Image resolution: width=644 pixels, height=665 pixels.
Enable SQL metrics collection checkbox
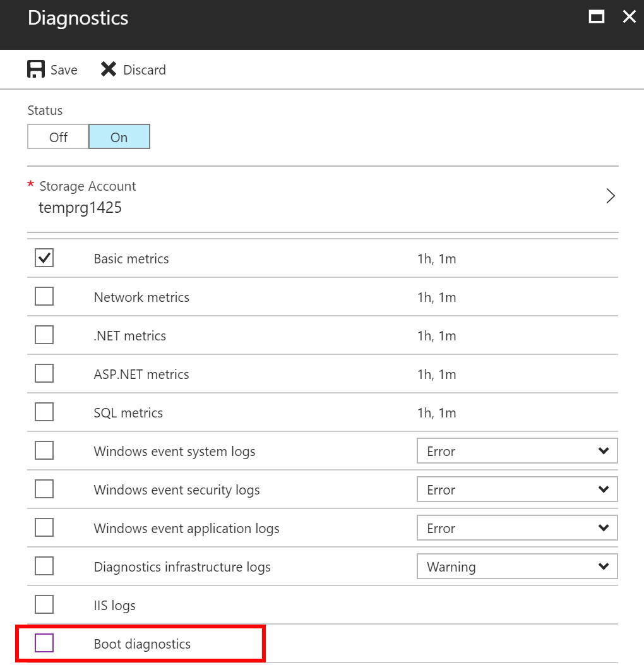[x=44, y=412]
